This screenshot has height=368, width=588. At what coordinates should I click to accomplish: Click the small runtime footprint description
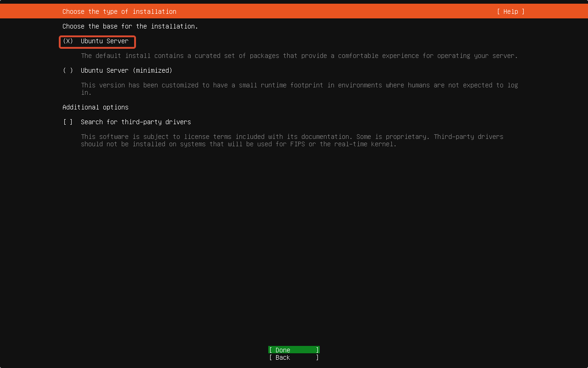[x=300, y=89]
